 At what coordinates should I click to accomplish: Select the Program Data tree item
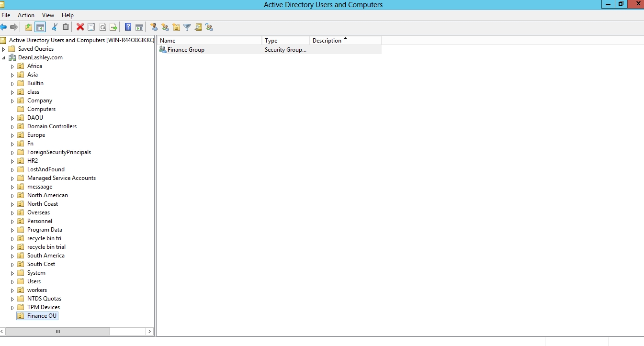pos(45,230)
